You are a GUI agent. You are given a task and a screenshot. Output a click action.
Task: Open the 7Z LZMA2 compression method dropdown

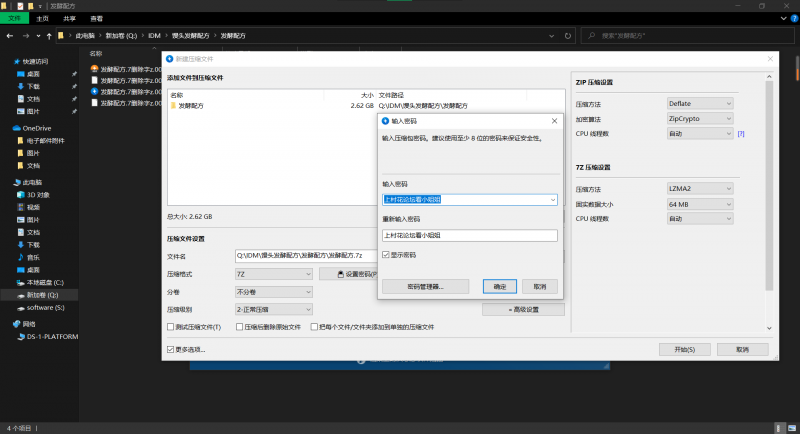700,188
